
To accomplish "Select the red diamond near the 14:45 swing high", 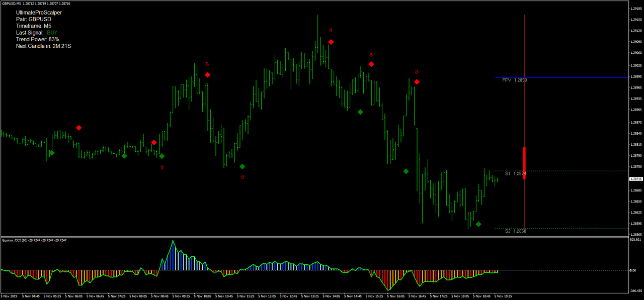I will [371, 64].
